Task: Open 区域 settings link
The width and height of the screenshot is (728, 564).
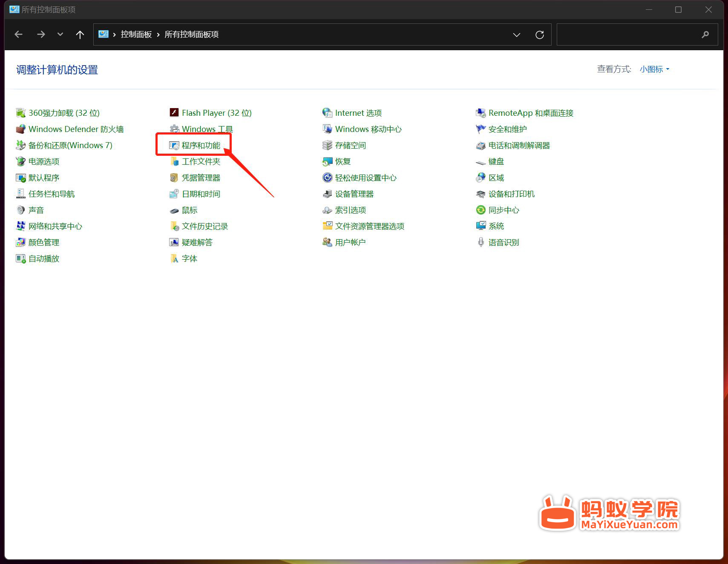Action: click(496, 178)
